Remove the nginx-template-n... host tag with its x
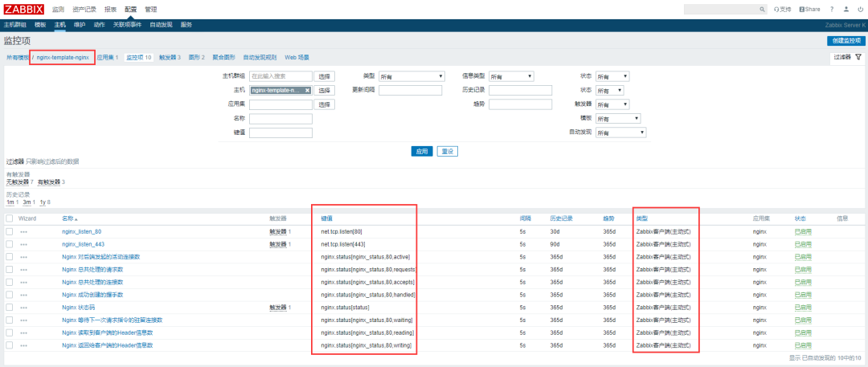Image resolution: width=868 pixels, height=367 pixels. coord(307,90)
